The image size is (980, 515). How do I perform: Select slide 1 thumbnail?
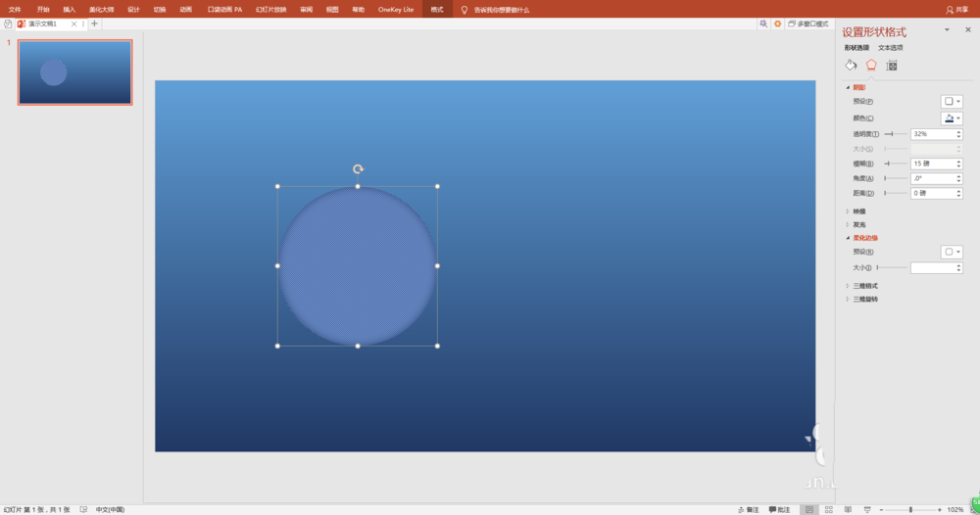point(75,72)
